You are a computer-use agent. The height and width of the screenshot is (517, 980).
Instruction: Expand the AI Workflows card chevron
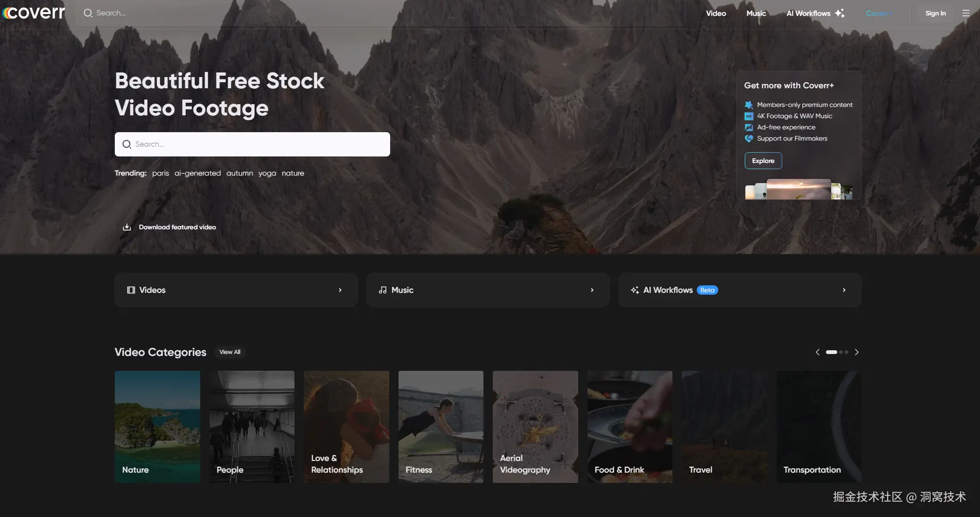tap(844, 290)
